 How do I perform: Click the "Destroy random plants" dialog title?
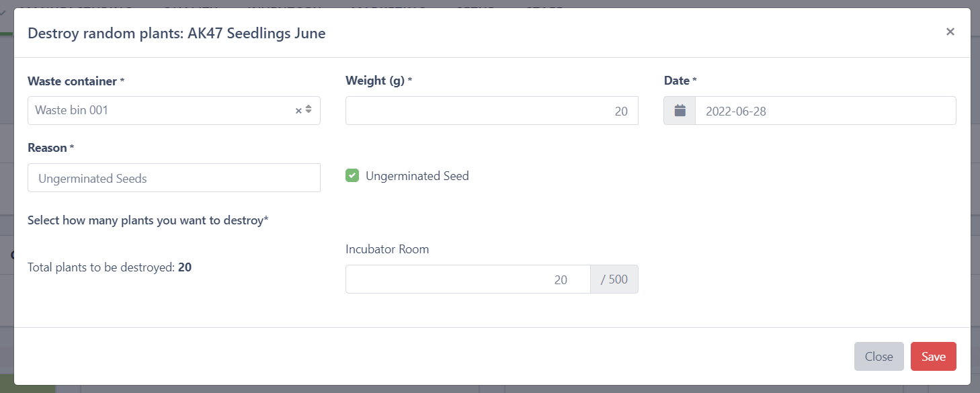(176, 34)
